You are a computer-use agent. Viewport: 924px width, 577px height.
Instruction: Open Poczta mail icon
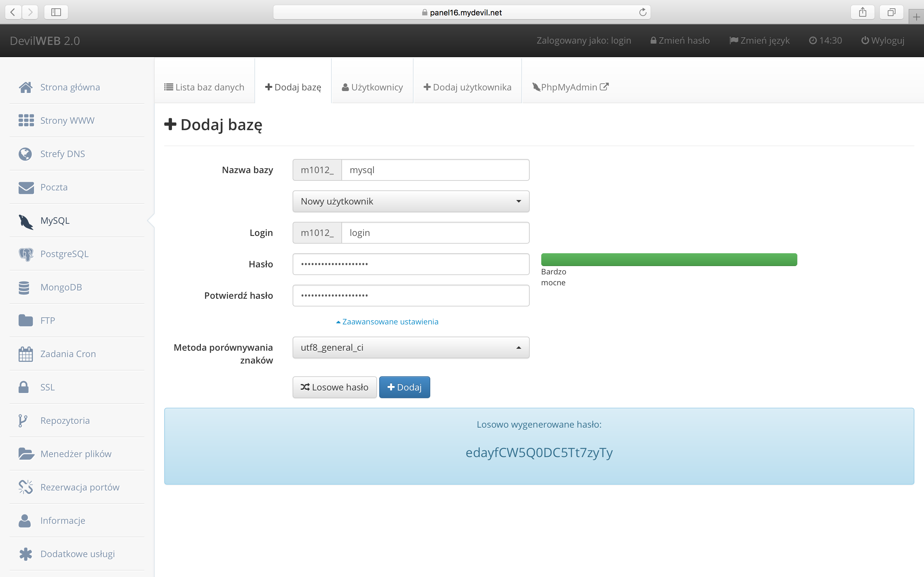pos(25,188)
